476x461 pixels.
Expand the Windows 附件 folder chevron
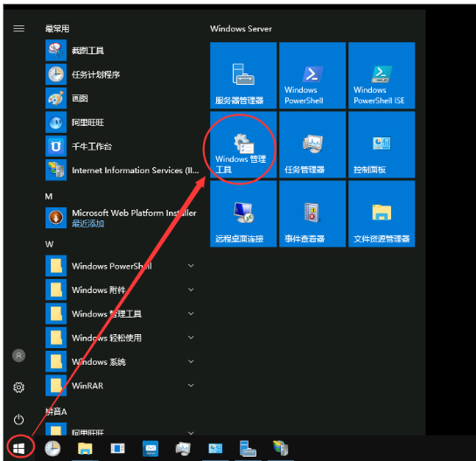click(191, 290)
